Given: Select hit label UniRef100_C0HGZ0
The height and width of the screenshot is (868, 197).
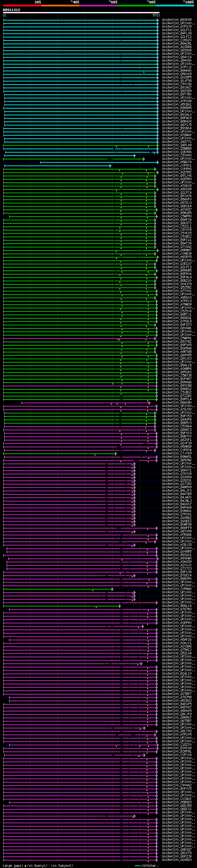Looking at the screenshot, I should point(176,40).
